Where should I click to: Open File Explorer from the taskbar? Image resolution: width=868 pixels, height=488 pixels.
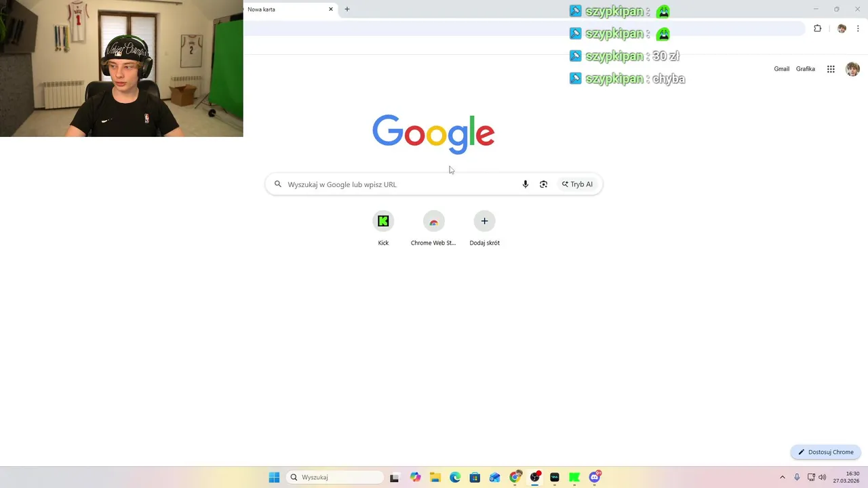(x=435, y=477)
